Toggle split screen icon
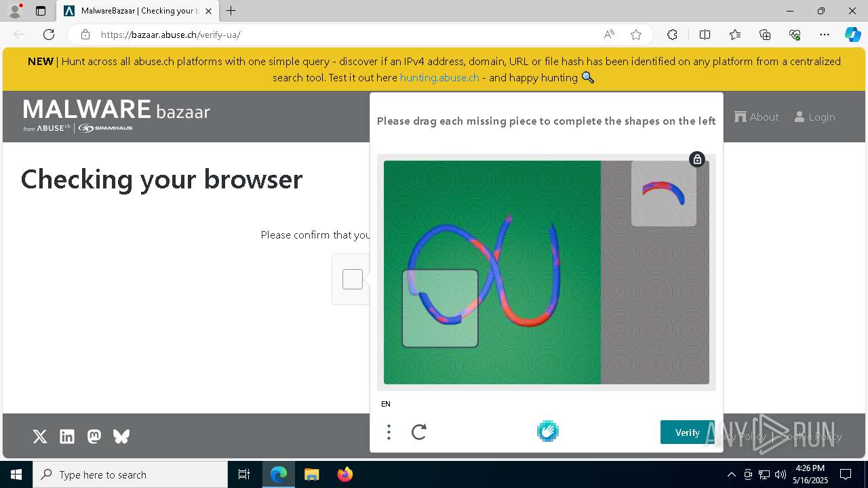This screenshot has width=868, height=488. click(x=705, y=35)
